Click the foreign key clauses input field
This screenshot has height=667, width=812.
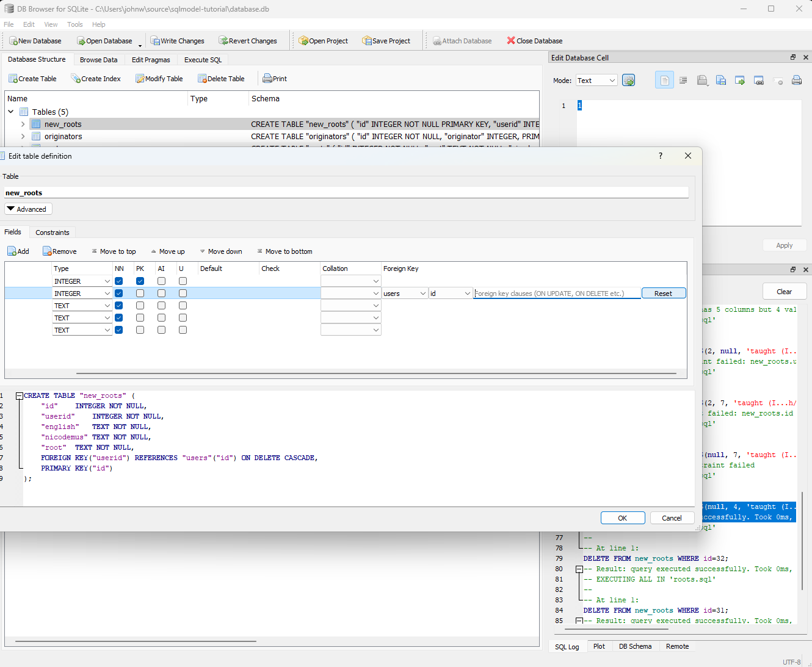[557, 294]
